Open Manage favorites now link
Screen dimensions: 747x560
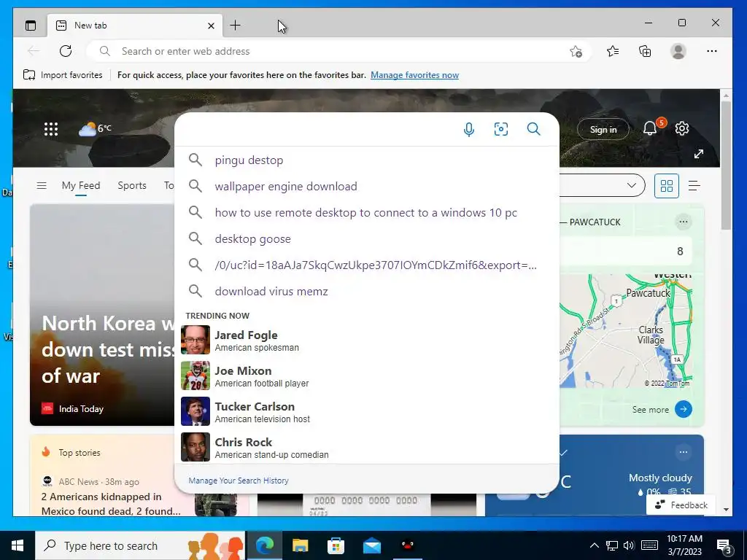tap(414, 75)
